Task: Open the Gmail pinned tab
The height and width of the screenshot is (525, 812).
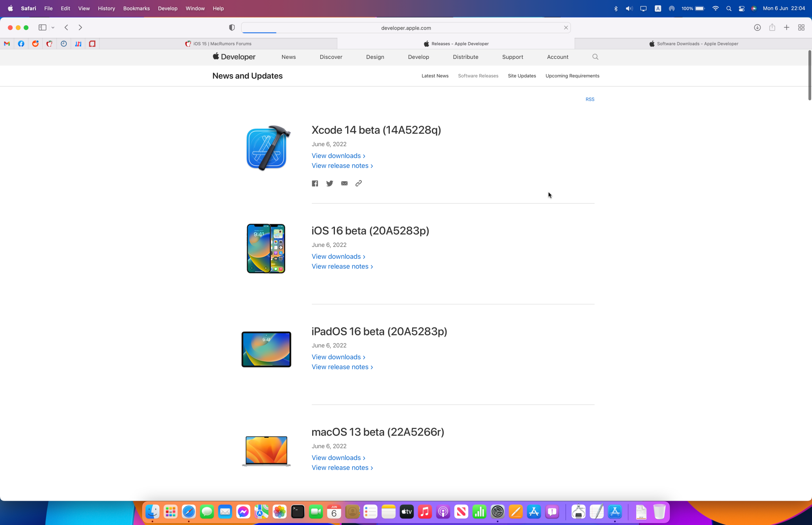Action: pyautogui.click(x=7, y=44)
